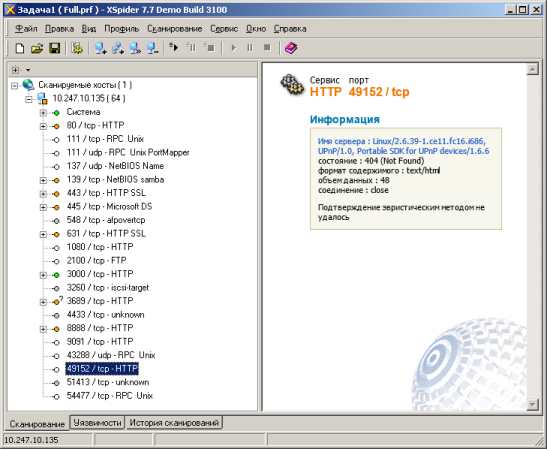
Task: Click the grayed-out stop square button
Action: click(x=267, y=47)
